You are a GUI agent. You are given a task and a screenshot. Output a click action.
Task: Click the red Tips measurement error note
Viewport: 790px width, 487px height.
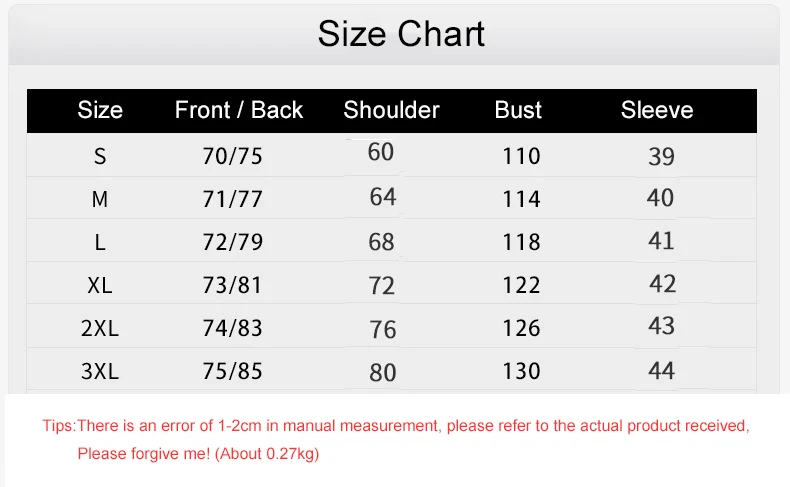pyautogui.click(x=396, y=426)
